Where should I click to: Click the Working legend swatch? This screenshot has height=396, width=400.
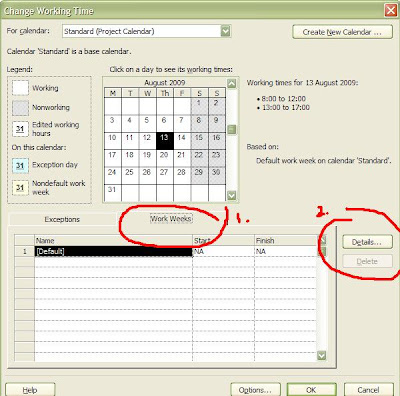click(x=20, y=88)
